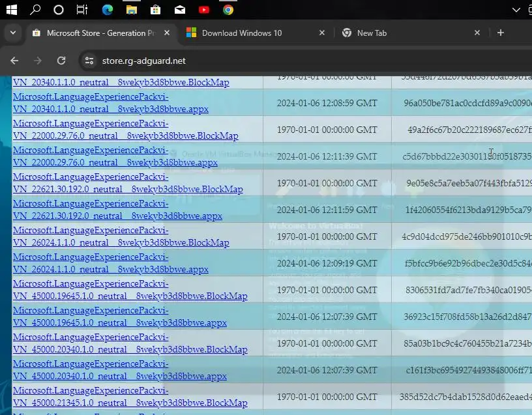Reload the current page
The height and width of the screenshot is (415, 532).
pyautogui.click(x=61, y=61)
